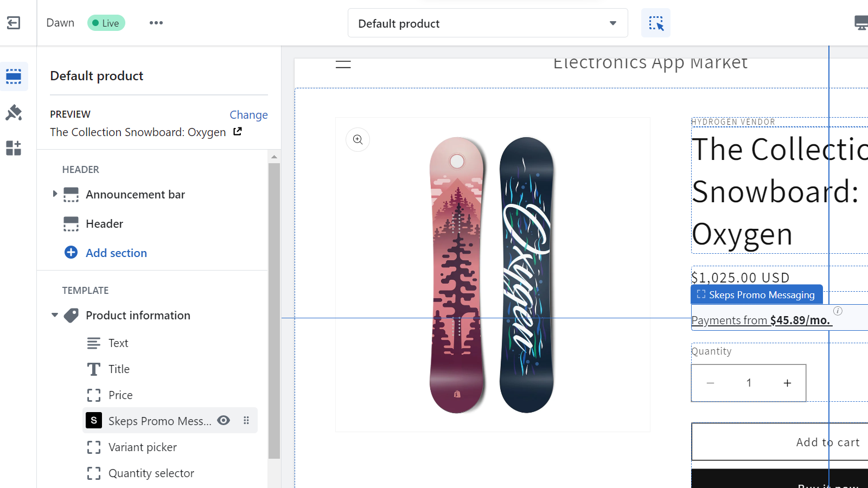Click the snowboard product image
Image resolution: width=868 pixels, height=488 pixels.
click(493, 274)
